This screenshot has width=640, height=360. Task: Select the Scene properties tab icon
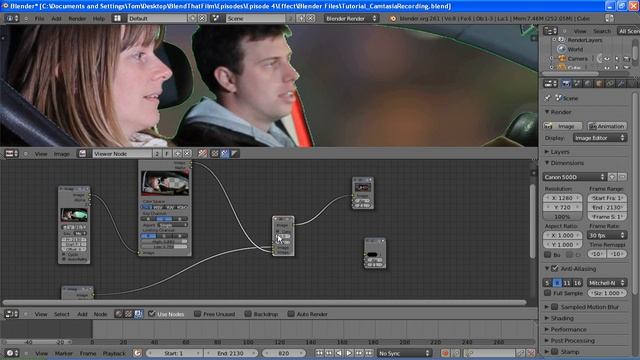(x=577, y=84)
